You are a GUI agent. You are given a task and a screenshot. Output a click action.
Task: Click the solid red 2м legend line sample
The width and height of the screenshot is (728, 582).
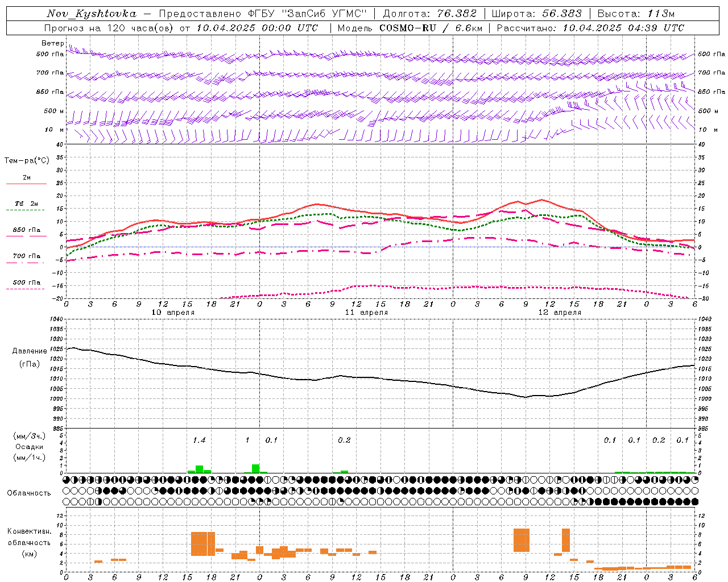click(26, 184)
